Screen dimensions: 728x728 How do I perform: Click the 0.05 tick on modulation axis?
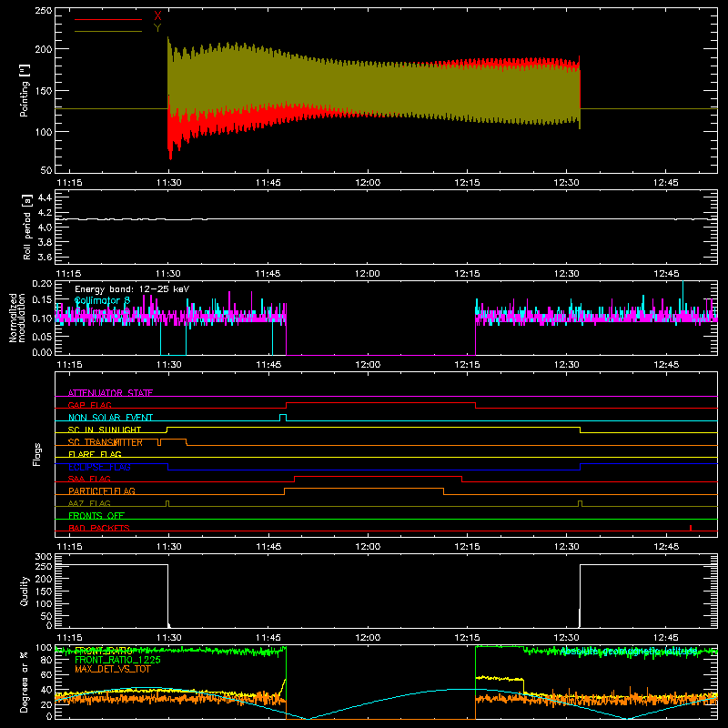click(x=42, y=336)
